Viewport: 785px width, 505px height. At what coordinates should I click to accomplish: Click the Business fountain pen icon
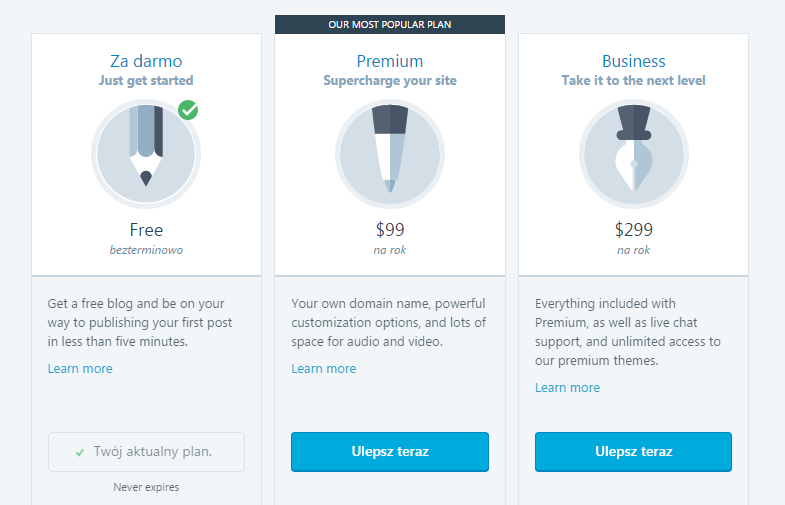tap(633, 154)
